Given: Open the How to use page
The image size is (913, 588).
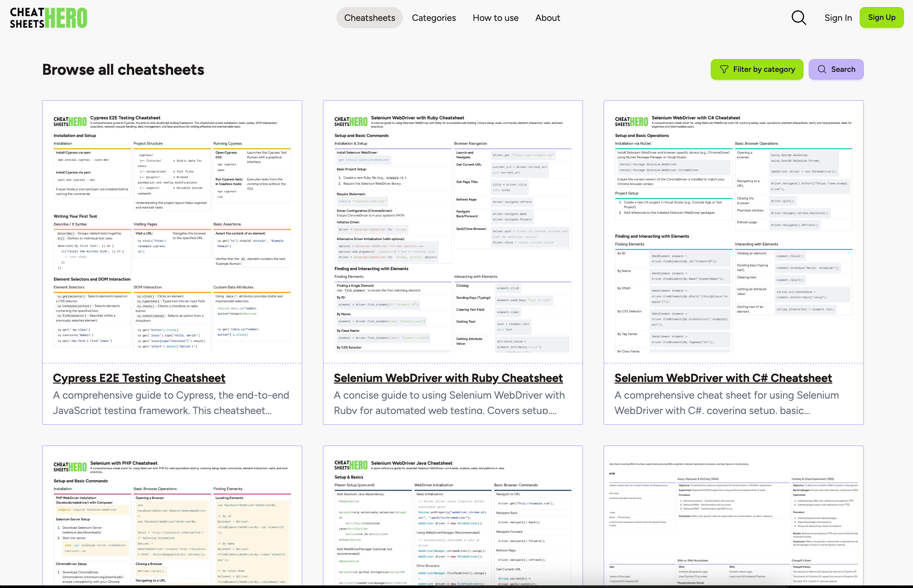Looking at the screenshot, I should click(x=495, y=18).
